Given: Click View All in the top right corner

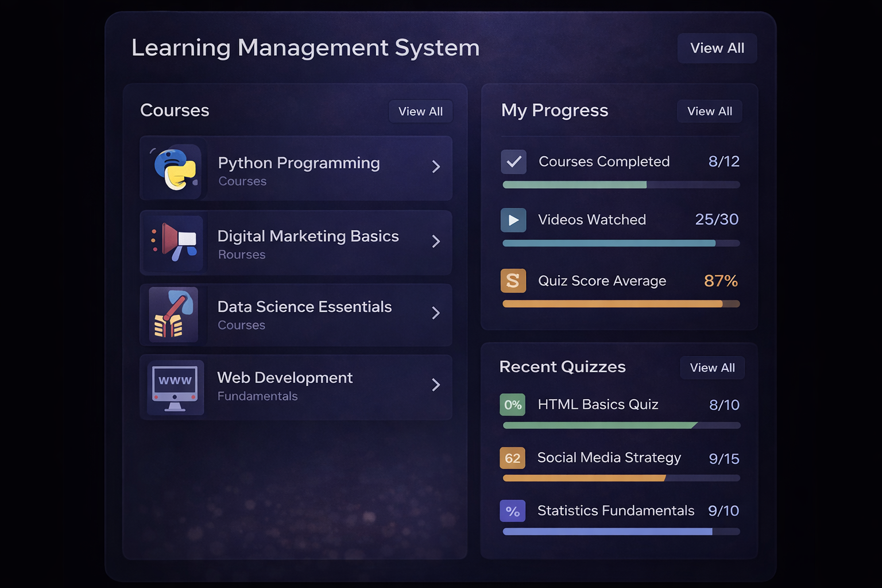Looking at the screenshot, I should [717, 48].
